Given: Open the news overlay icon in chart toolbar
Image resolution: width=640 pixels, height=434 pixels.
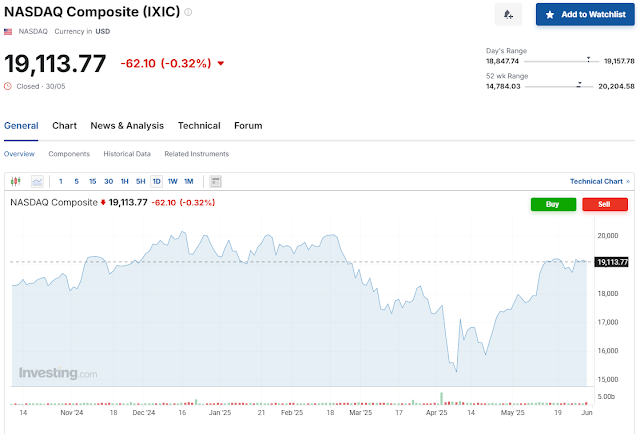Looking at the screenshot, I should tap(216, 181).
